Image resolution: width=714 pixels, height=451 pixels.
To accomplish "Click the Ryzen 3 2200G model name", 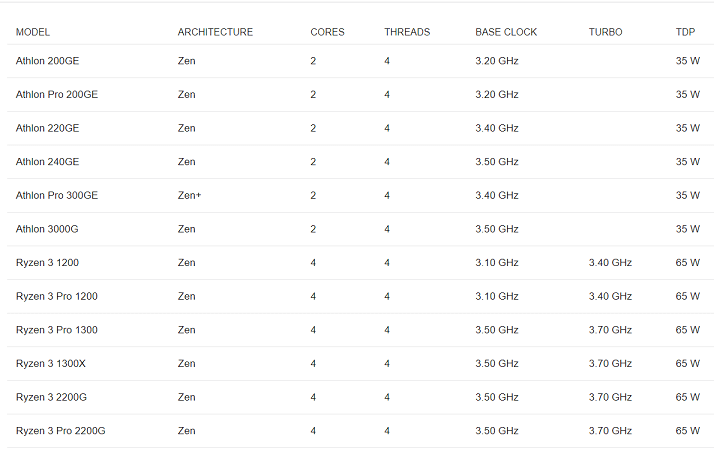I will tap(51, 397).
